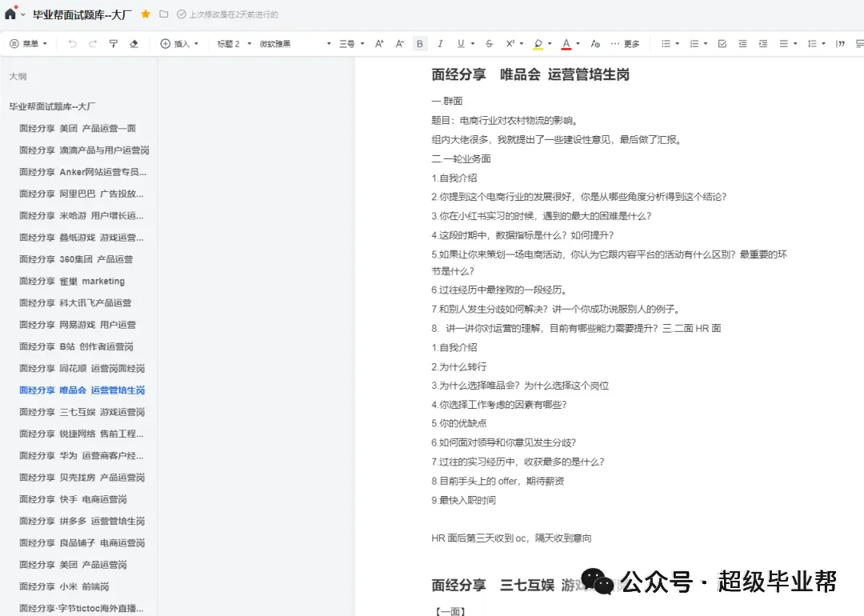Toggle underline formatting

click(459, 44)
